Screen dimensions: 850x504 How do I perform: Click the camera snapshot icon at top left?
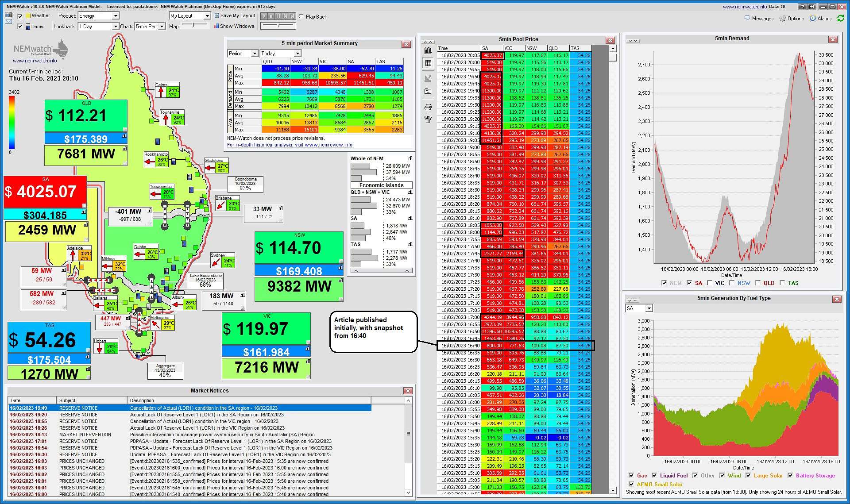click(x=8, y=15)
